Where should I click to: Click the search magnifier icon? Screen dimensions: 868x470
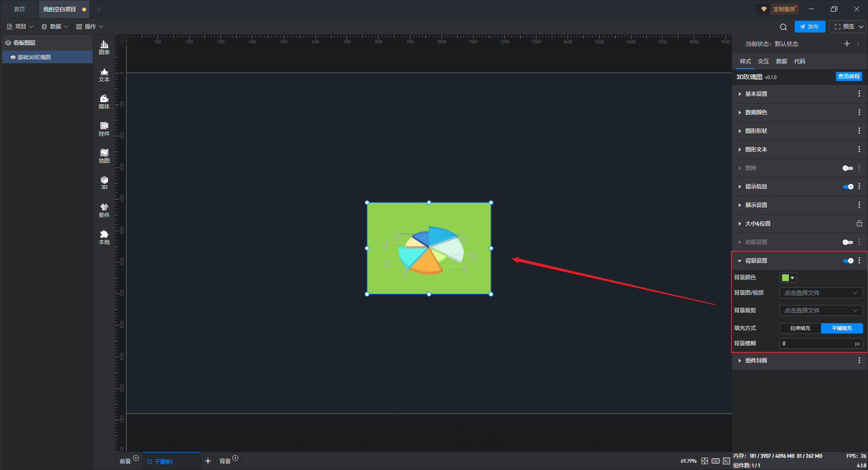tap(783, 27)
